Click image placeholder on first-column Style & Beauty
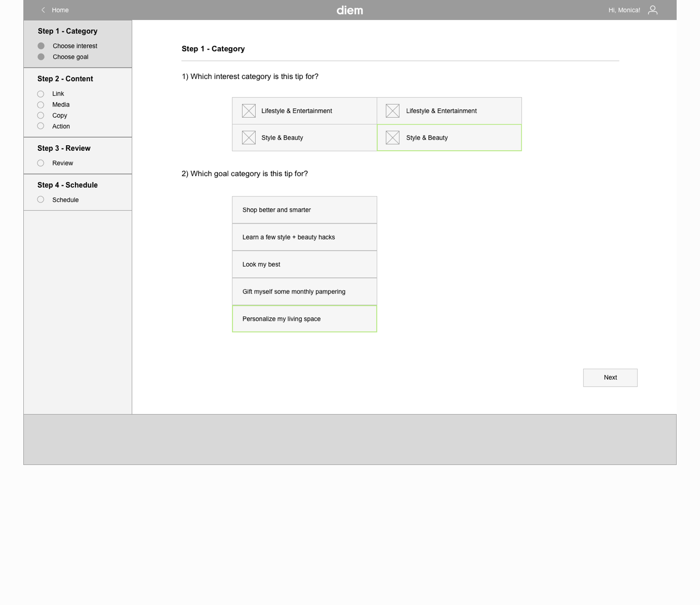The height and width of the screenshot is (605, 700). 249,138
